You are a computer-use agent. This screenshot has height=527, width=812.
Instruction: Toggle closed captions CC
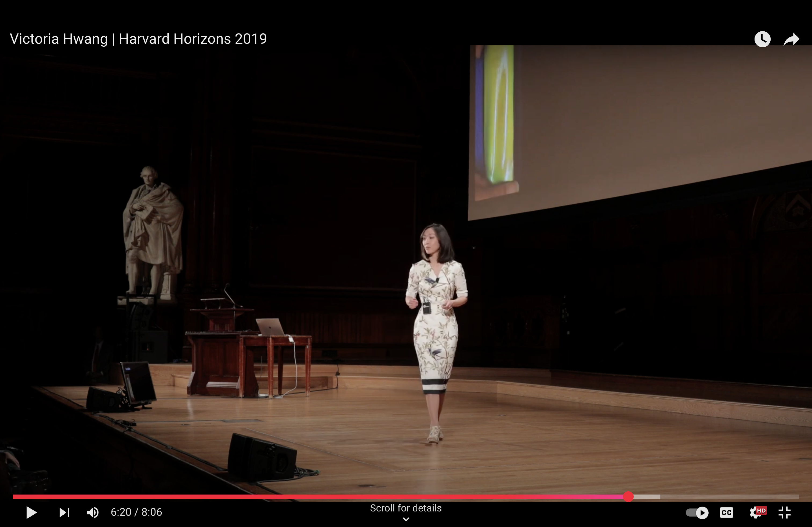click(x=726, y=512)
